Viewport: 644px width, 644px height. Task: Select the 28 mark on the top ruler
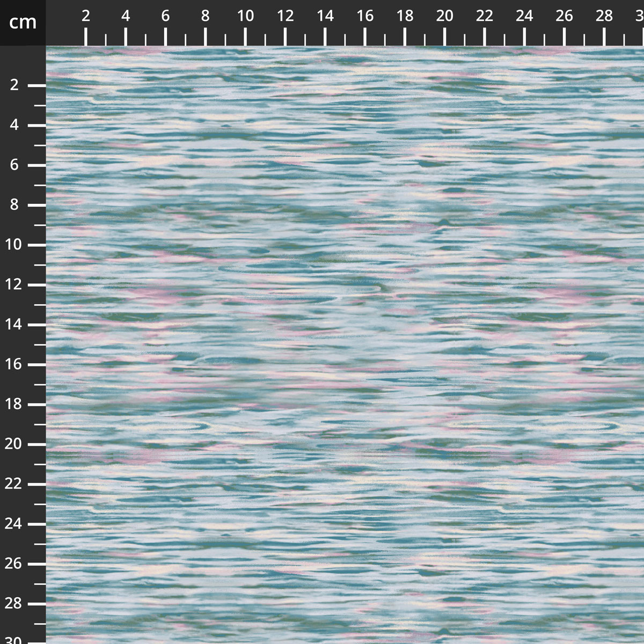point(604,17)
